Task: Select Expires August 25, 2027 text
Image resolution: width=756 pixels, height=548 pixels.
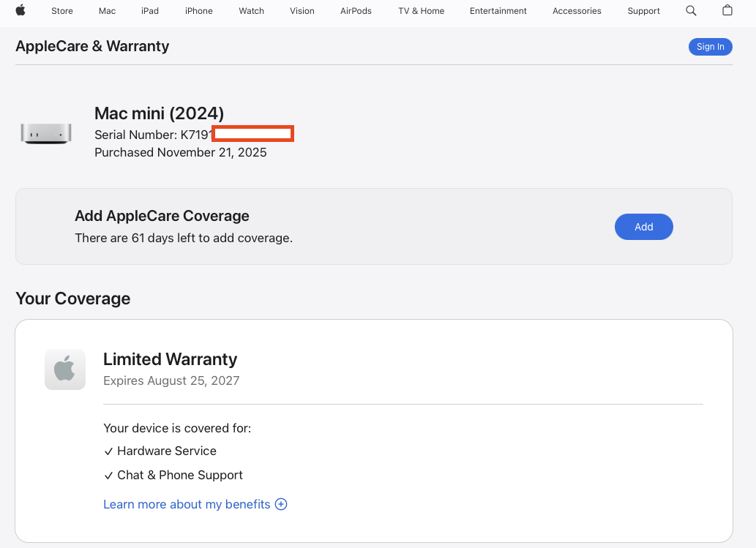Action: coord(171,380)
